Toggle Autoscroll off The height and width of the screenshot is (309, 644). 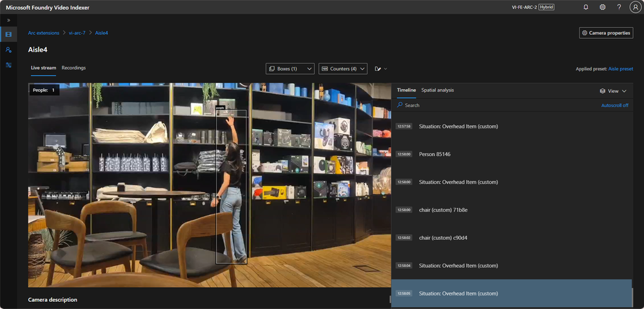(615, 106)
